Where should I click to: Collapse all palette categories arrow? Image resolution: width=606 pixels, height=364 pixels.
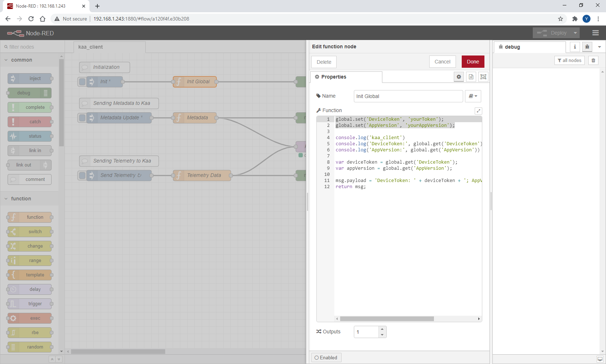click(x=52, y=359)
